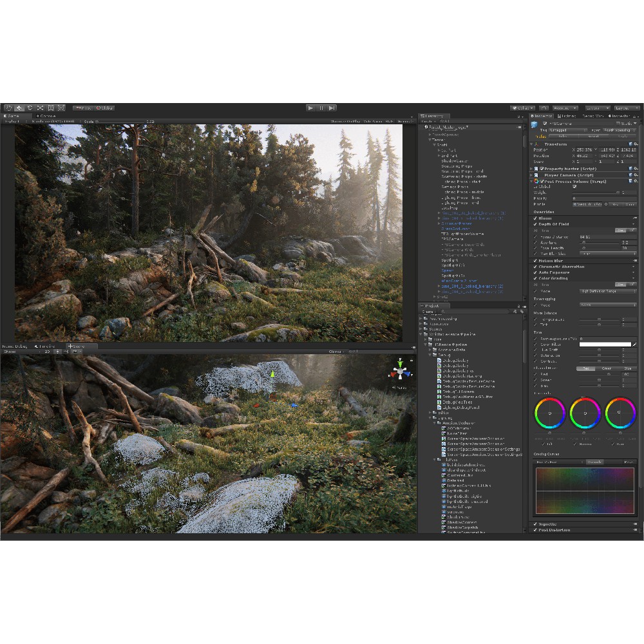Open the Tag dropdown

(569, 130)
